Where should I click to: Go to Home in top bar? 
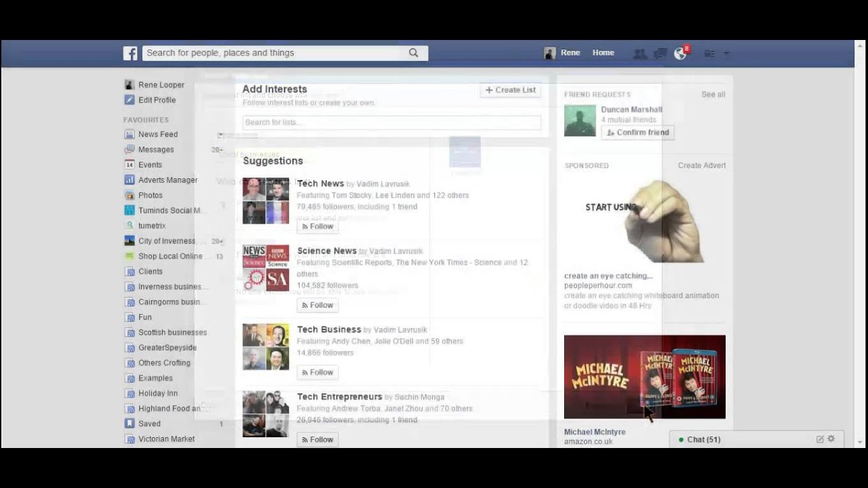coord(603,53)
